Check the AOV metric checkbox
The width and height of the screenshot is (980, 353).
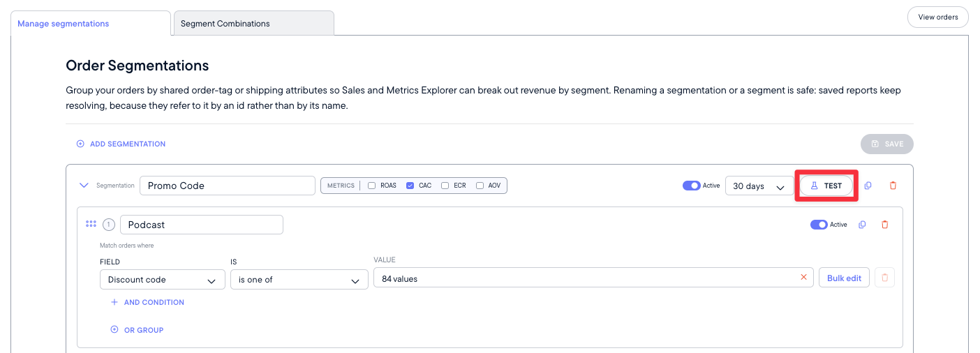tap(480, 186)
